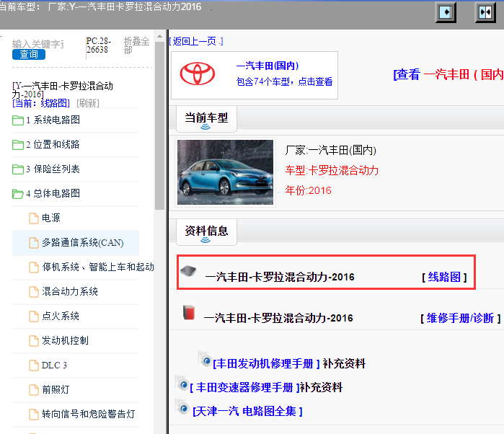Open 丰田变速器修理手册 supplementary link

click(x=244, y=387)
